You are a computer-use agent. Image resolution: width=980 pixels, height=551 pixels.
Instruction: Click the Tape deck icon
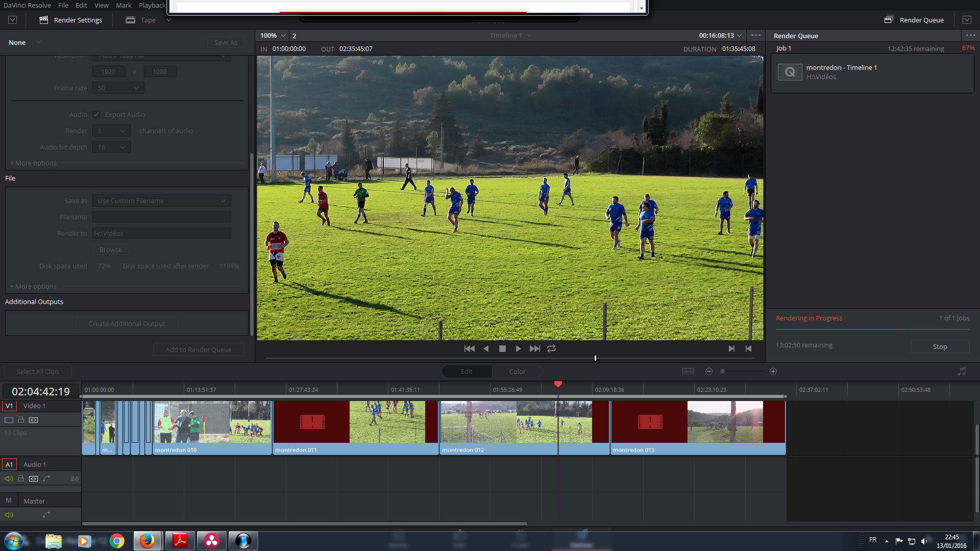coord(130,20)
